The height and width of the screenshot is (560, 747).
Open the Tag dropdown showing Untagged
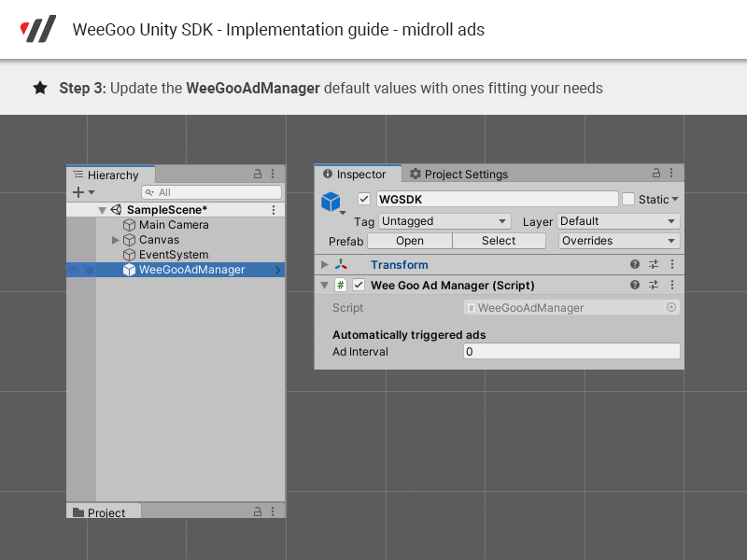point(444,221)
